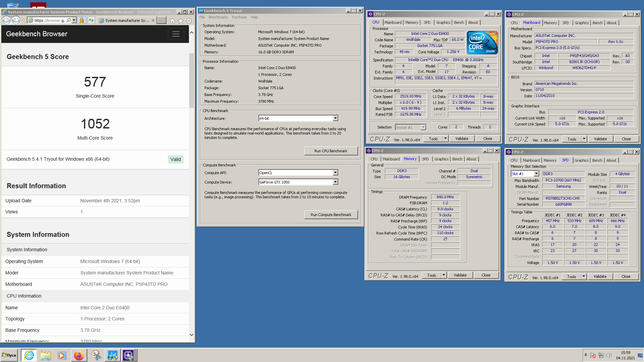Open Internet Explorer from taskbar
The width and height of the screenshot is (644, 362).
click(x=29, y=355)
